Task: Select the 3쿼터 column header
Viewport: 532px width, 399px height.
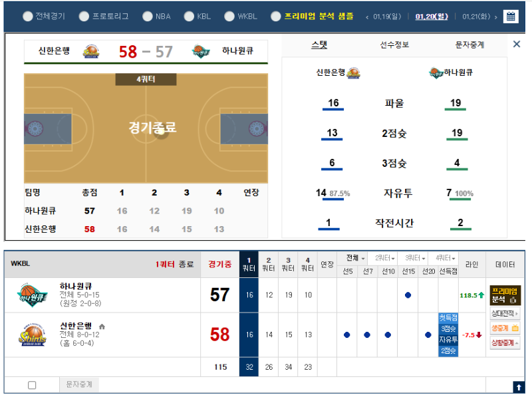Action: (288, 265)
